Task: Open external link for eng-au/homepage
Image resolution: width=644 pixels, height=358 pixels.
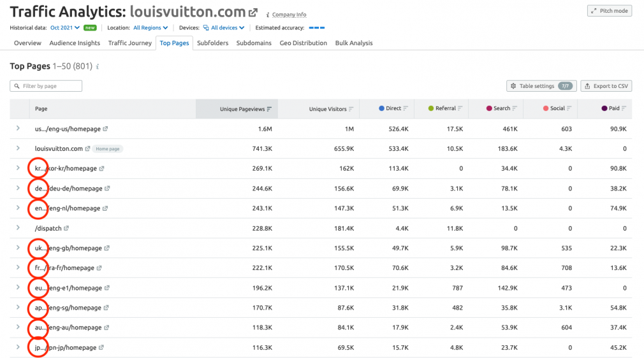Action: (x=106, y=327)
